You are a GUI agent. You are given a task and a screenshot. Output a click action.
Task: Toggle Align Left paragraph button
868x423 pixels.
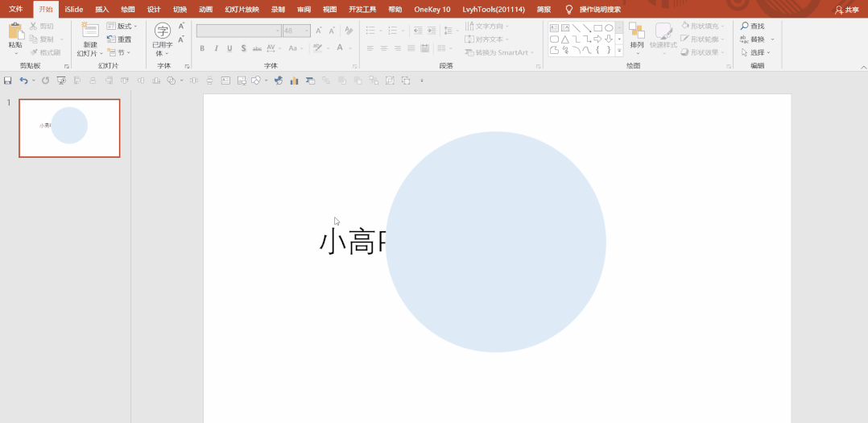click(x=370, y=48)
